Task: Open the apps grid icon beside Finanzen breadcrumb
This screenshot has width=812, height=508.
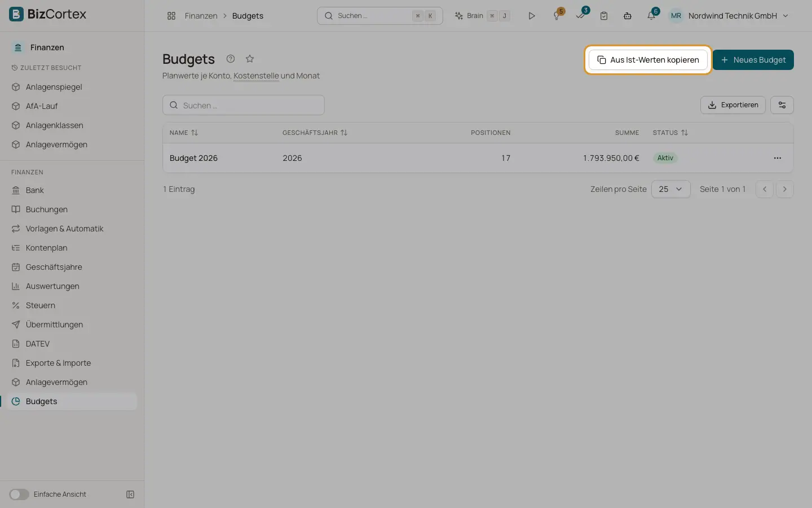Action: pos(171,16)
